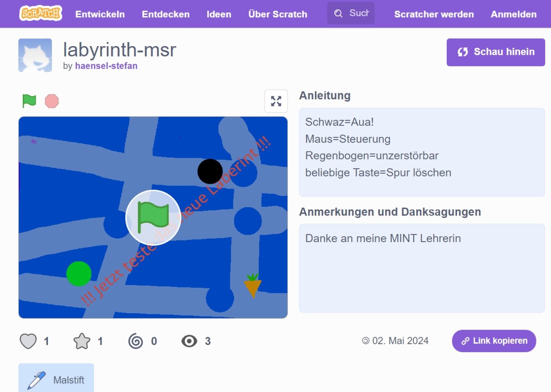Enter fullscreen mode with the expand icon

276,101
